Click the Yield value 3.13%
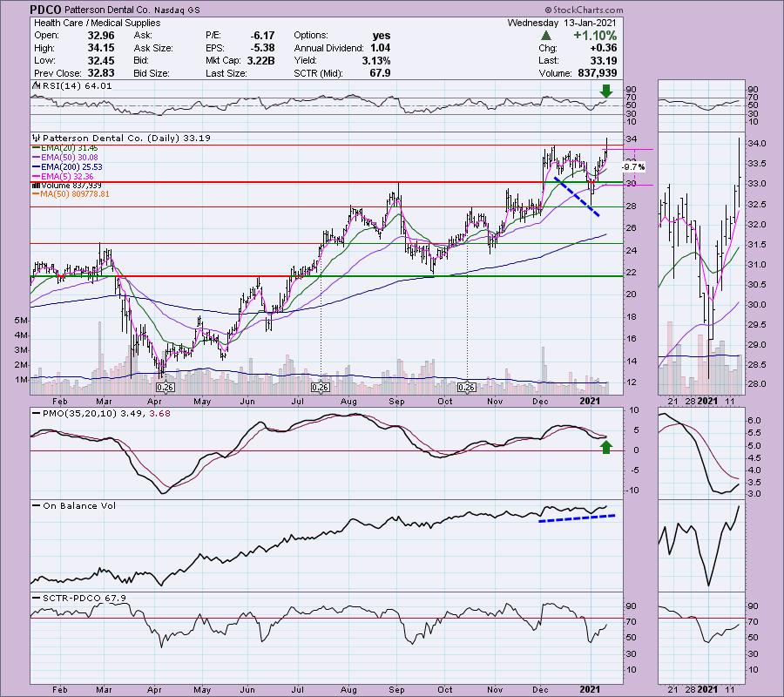The image size is (784, 697). (376, 60)
